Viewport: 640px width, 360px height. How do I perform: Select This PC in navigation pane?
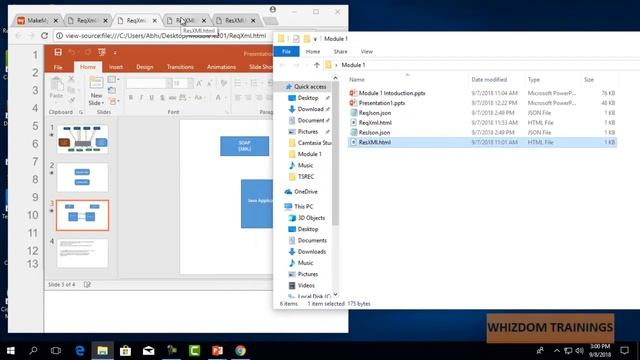(x=299, y=207)
